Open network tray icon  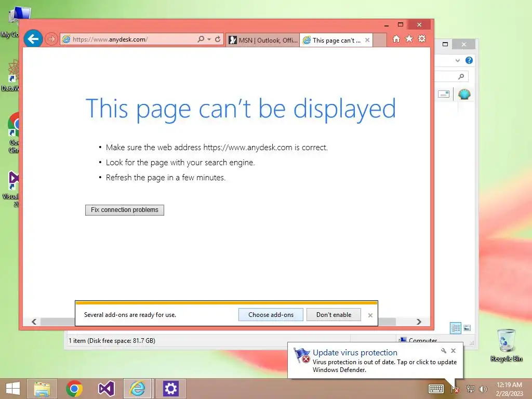[471, 389]
